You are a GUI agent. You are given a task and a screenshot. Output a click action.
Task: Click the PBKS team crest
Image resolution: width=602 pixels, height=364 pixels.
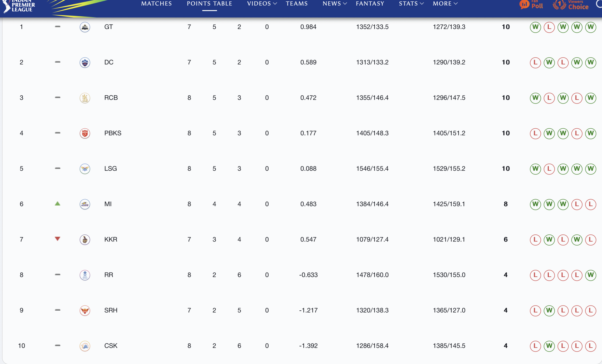[85, 133]
